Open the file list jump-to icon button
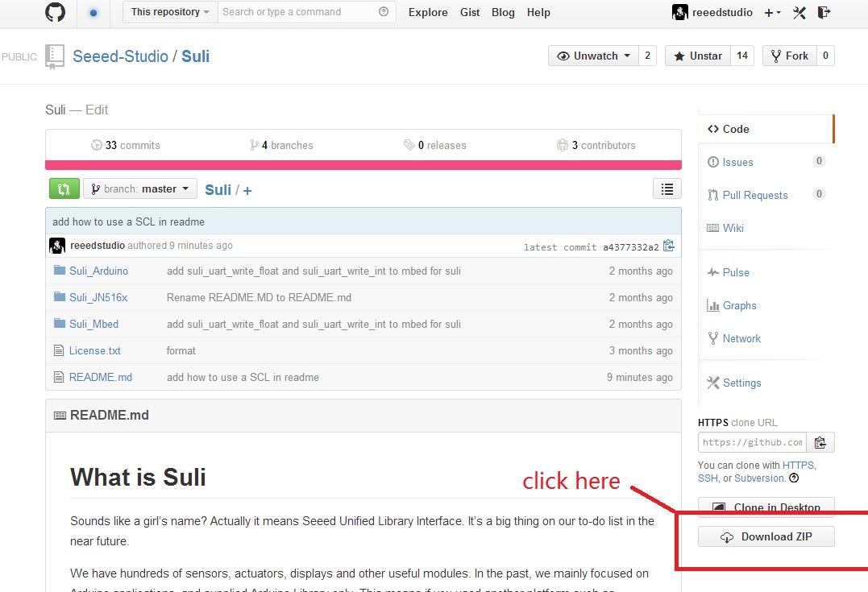Image resolution: width=868 pixels, height=592 pixels. (x=667, y=188)
